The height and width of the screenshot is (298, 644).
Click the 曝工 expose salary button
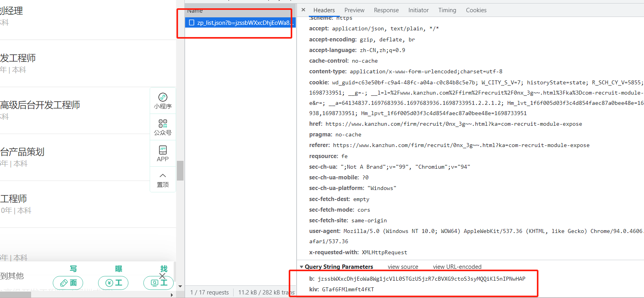[x=113, y=283]
